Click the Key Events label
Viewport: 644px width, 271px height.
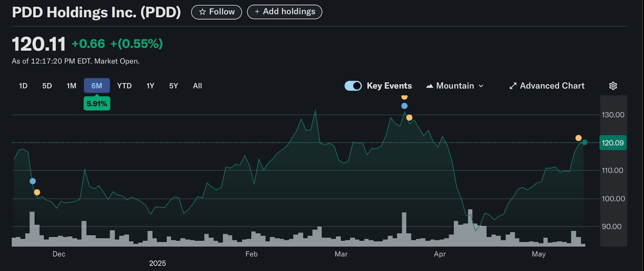point(389,86)
